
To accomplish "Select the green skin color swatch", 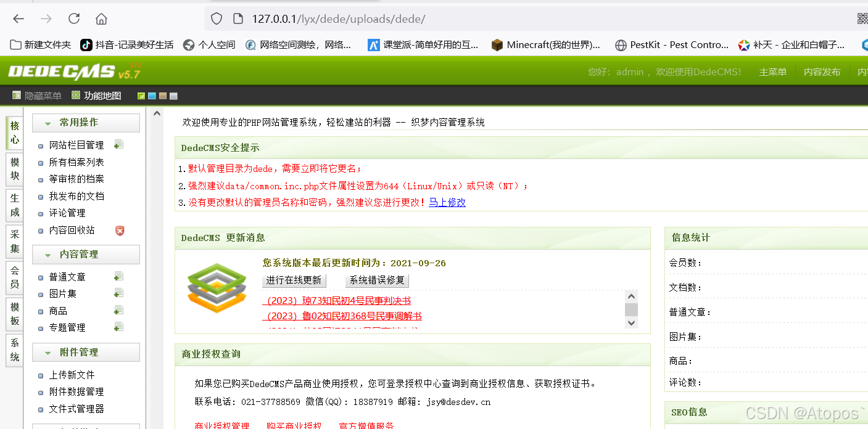I will click(x=141, y=96).
